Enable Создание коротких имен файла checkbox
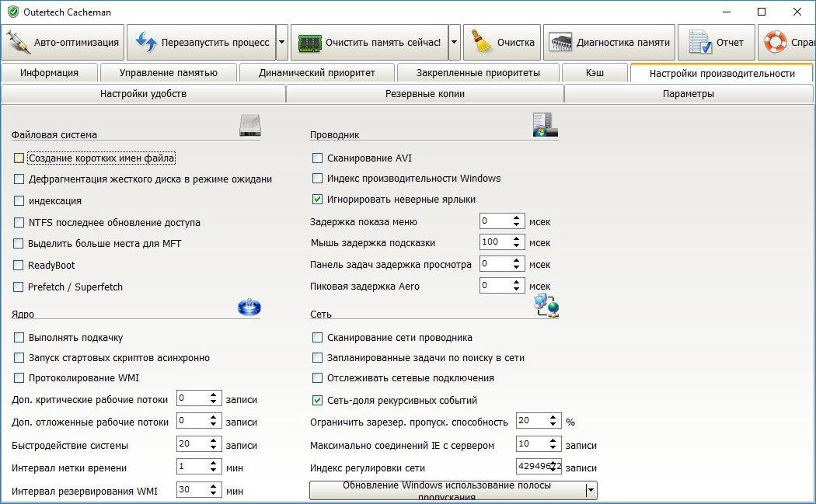Viewport: 816px width, 504px height. (19, 158)
